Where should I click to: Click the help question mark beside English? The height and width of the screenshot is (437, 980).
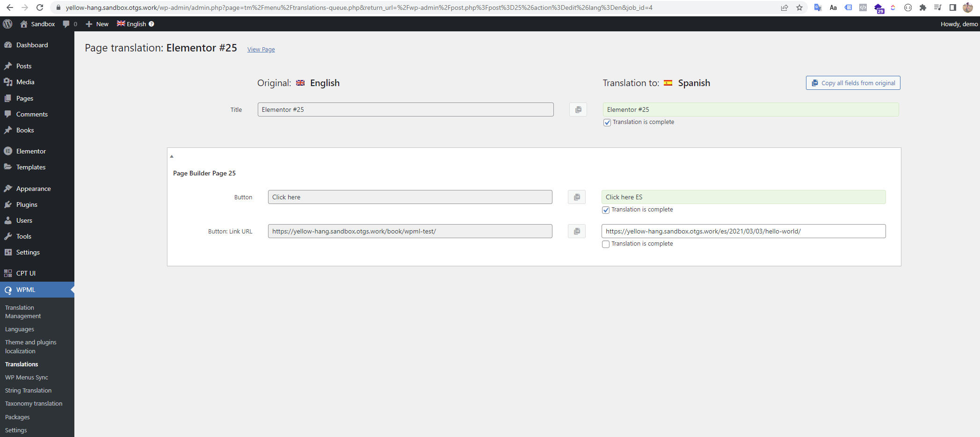pos(151,24)
